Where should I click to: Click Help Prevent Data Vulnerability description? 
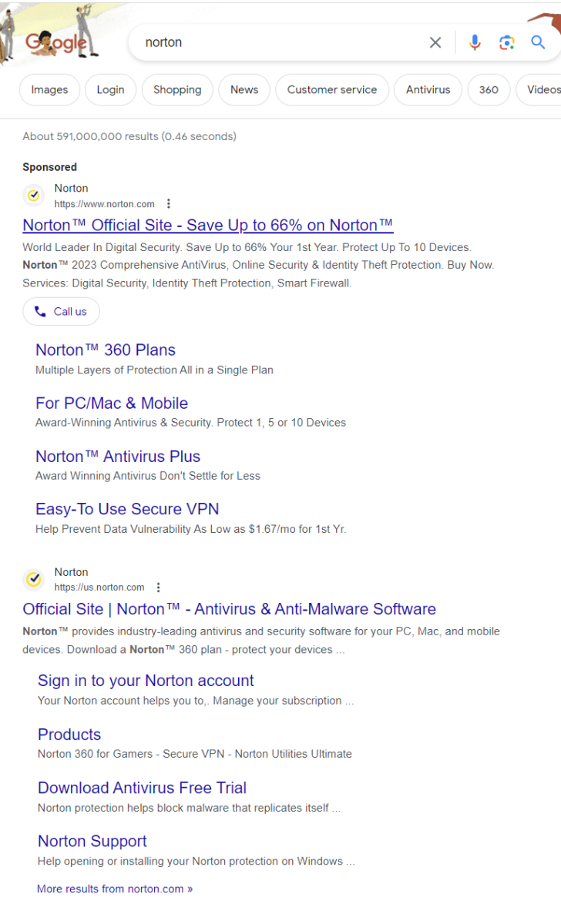pyautogui.click(x=191, y=529)
